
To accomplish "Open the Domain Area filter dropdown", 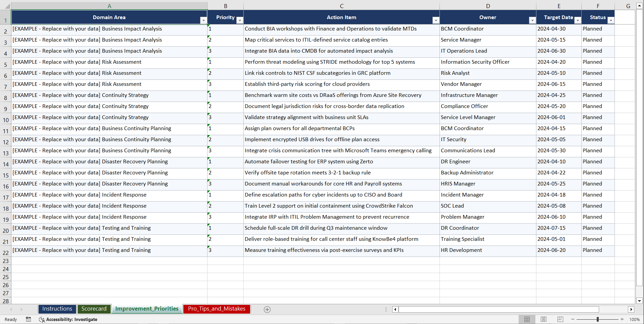I will coord(203,20).
